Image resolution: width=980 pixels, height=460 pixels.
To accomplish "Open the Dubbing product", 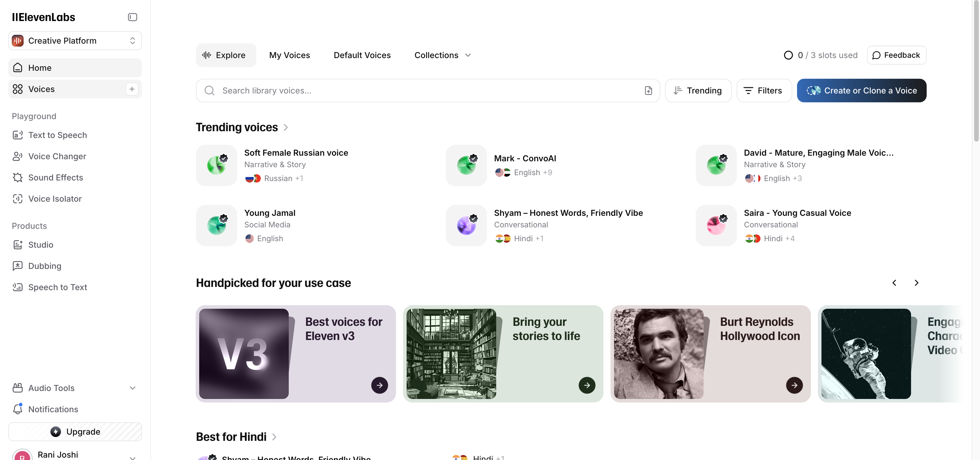I will point(44,266).
